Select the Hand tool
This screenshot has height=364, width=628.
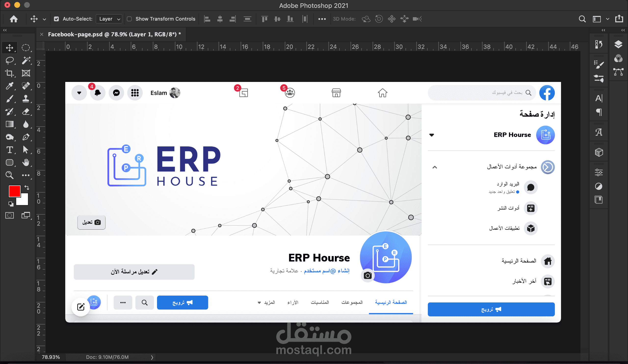[26, 162]
